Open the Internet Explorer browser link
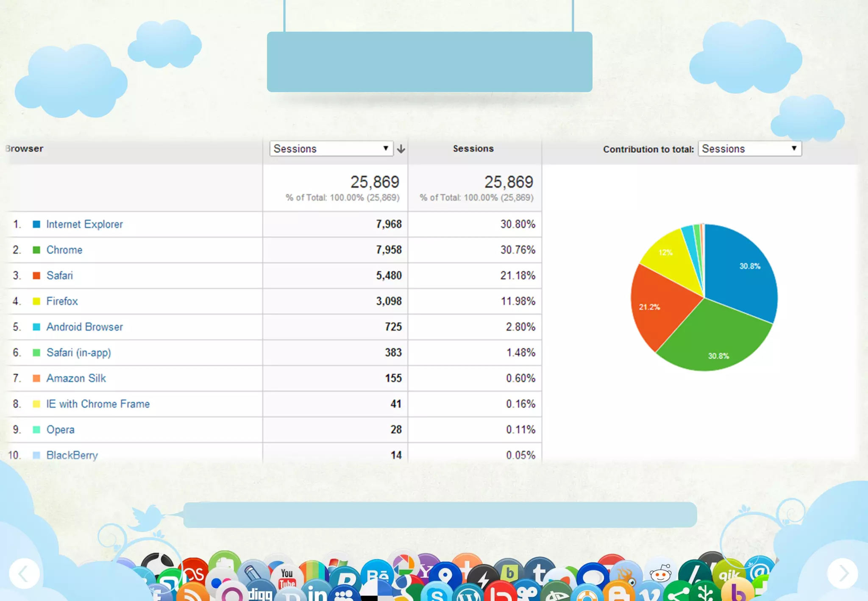Image resolution: width=868 pixels, height=601 pixels. [84, 224]
